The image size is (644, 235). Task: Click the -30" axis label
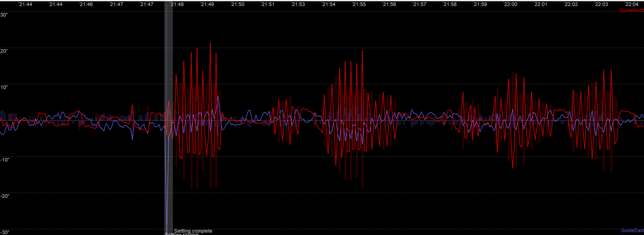(x=5, y=232)
